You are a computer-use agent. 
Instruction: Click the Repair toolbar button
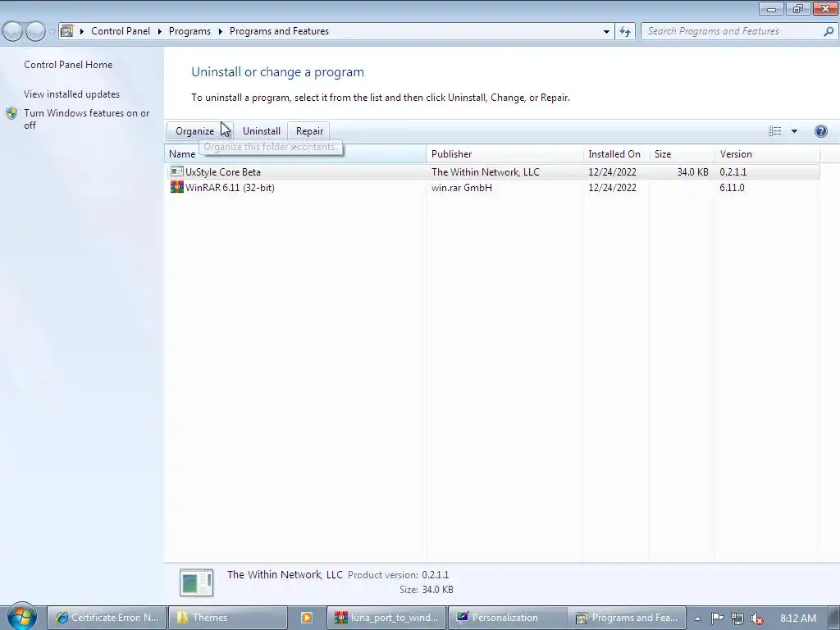point(309,131)
